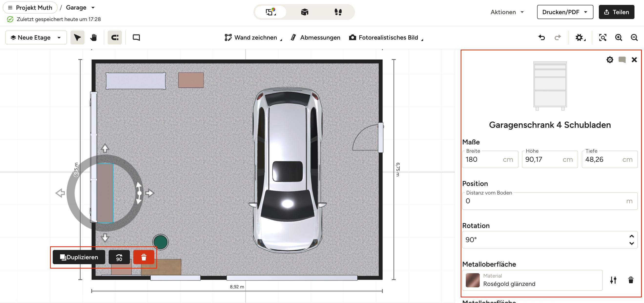The height and width of the screenshot is (303, 644).
Task: Open the Aktionen dropdown menu
Action: pos(507,12)
